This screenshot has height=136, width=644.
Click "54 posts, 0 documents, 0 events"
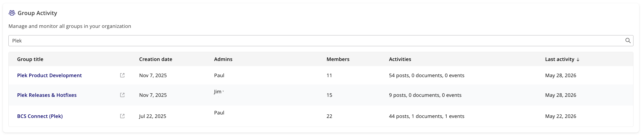tap(426, 75)
